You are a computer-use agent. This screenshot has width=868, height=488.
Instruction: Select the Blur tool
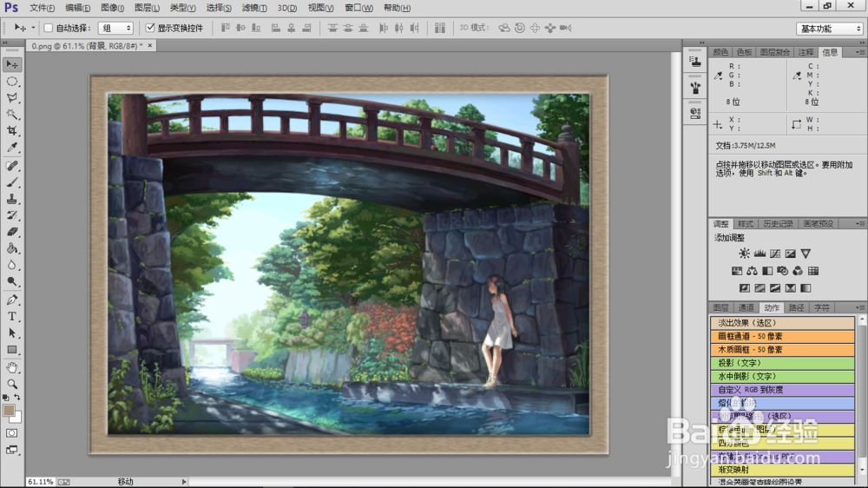tap(11, 266)
